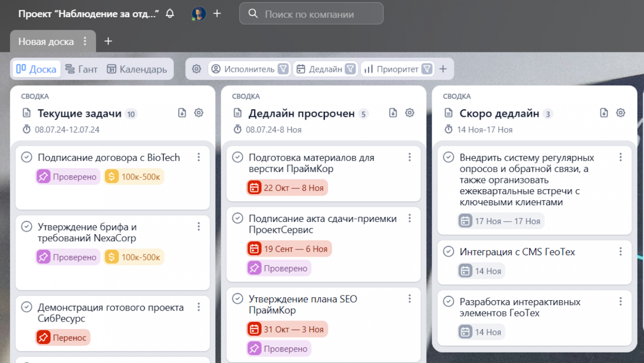Click the search magnifier icon
This screenshot has width=644, height=363.
point(253,13)
